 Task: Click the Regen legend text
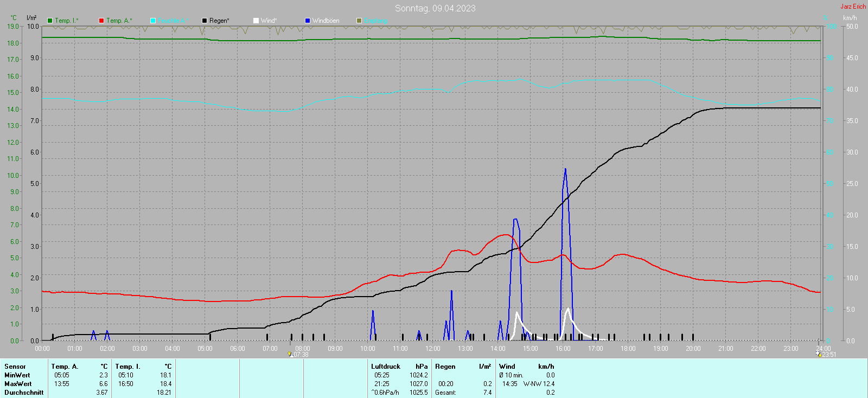(219, 21)
